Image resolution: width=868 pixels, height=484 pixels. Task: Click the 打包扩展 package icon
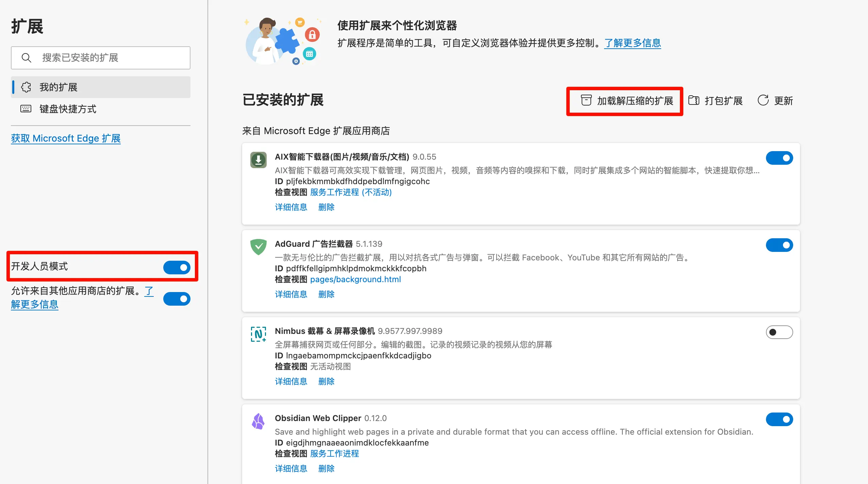coord(694,100)
